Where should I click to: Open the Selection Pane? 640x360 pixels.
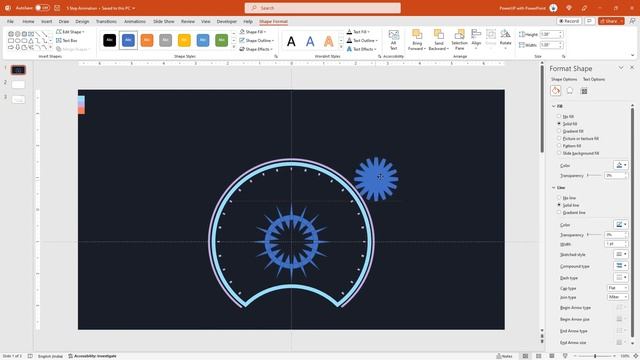click(x=459, y=40)
